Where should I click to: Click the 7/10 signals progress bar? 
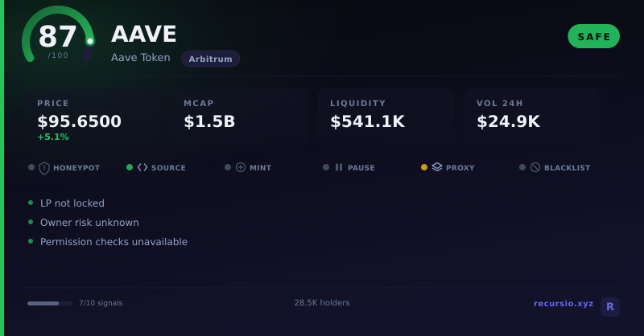50,304
